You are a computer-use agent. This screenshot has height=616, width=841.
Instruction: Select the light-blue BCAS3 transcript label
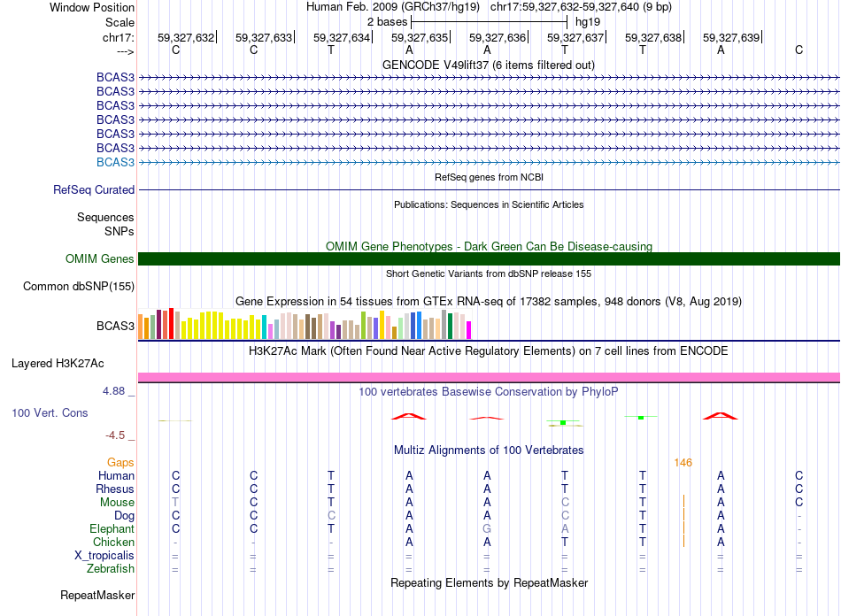(x=115, y=162)
